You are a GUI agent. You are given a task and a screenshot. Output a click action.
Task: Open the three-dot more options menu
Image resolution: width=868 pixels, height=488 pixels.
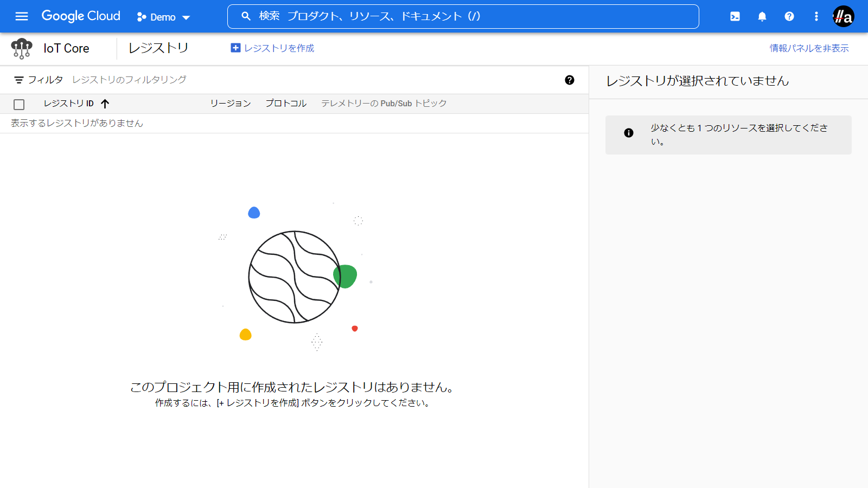(x=816, y=16)
